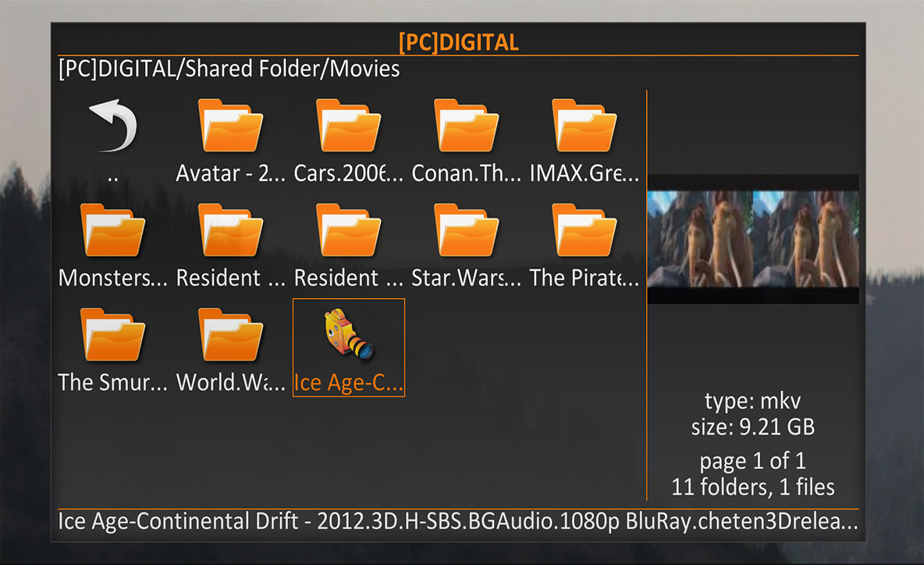Open the Star.Wars... folder icon
924x565 pixels.
466,230
